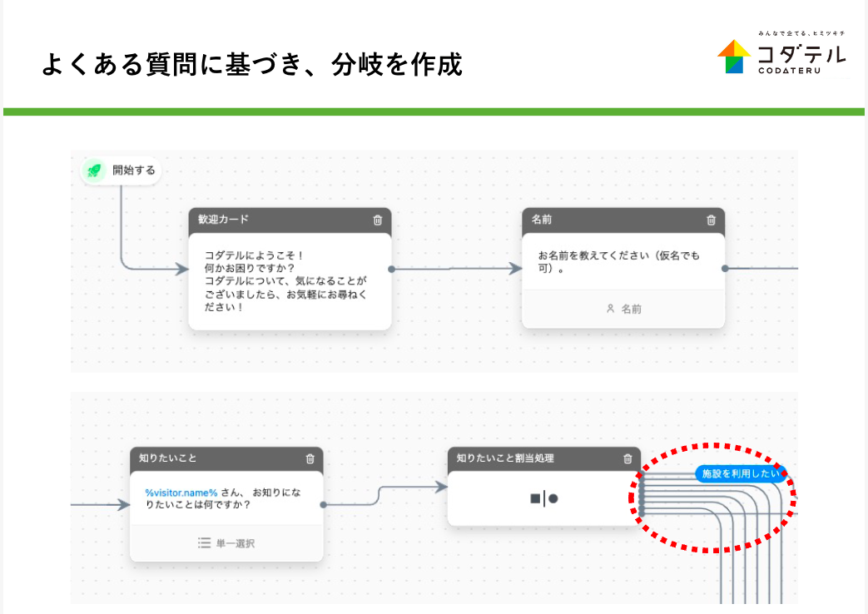Select the 知りたいこと割当処理 card header
The width and height of the screenshot is (868, 614).
click(x=544, y=458)
